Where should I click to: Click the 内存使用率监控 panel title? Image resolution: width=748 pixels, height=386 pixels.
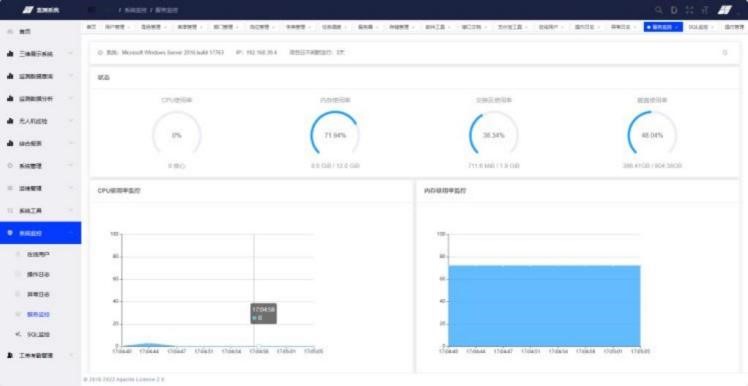(445, 190)
